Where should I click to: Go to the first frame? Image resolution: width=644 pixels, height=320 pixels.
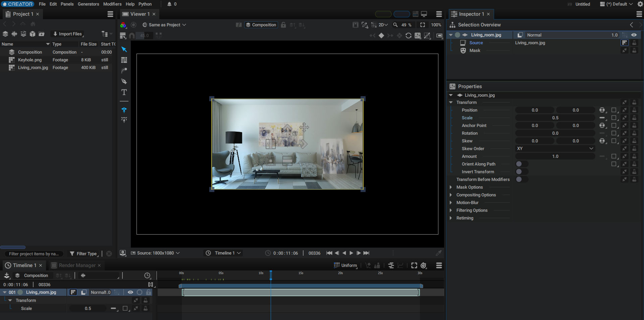[x=329, y=253]
